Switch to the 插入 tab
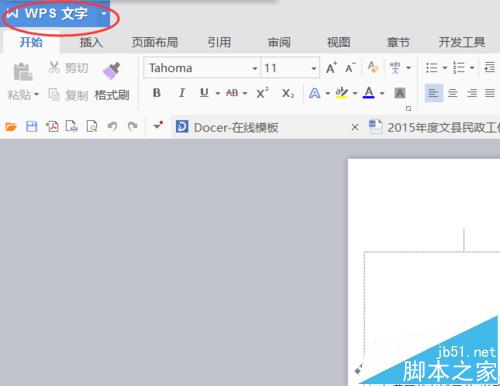Screen dimensions: 500x386 click(91, 42)
